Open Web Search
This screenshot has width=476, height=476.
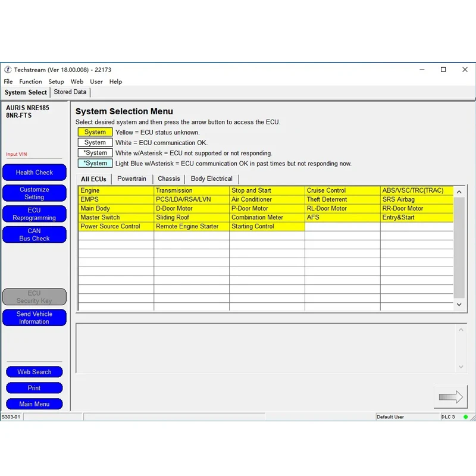pos(35,372)
